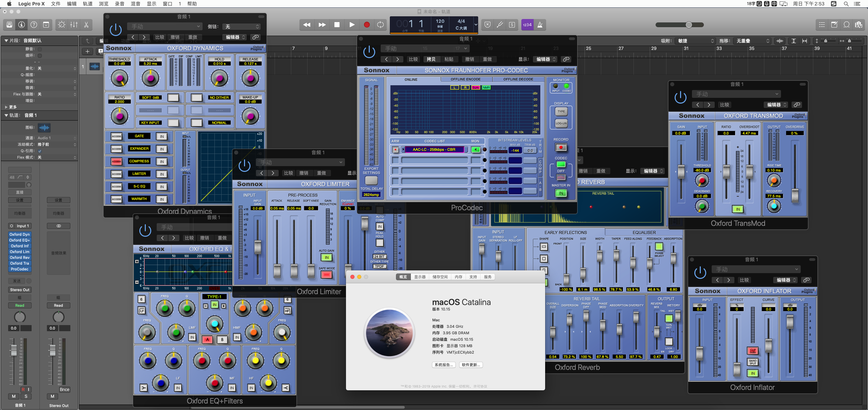Viewport: 868px width, 410px height.
Task: Collapse the 片段 region inspector triangle
Action: [x=6, y=40]
